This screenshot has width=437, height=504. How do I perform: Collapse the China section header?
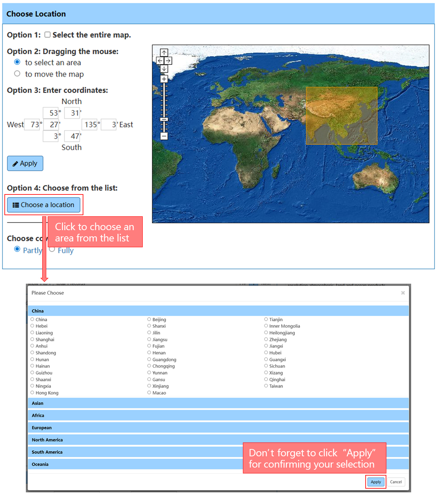click(218, 311)
